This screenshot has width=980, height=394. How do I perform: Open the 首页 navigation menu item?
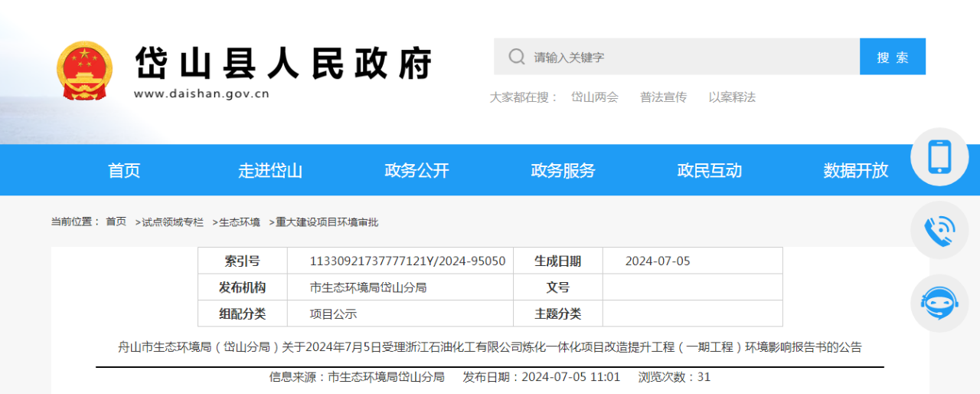(x=124, y=170)
